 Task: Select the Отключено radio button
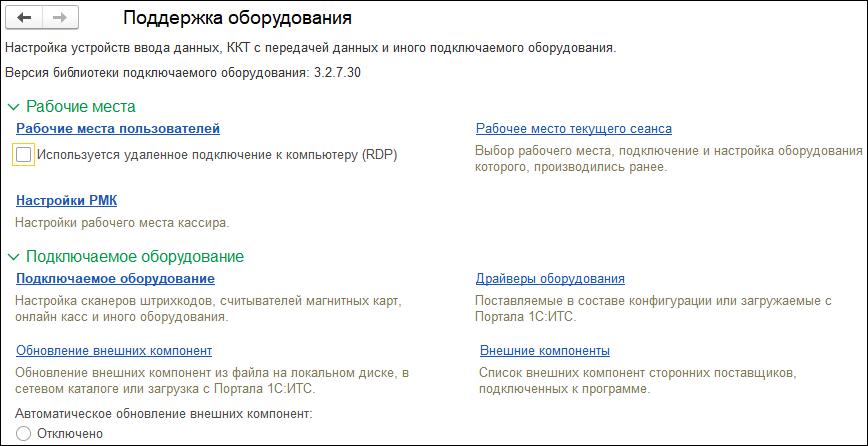[24, 433]
